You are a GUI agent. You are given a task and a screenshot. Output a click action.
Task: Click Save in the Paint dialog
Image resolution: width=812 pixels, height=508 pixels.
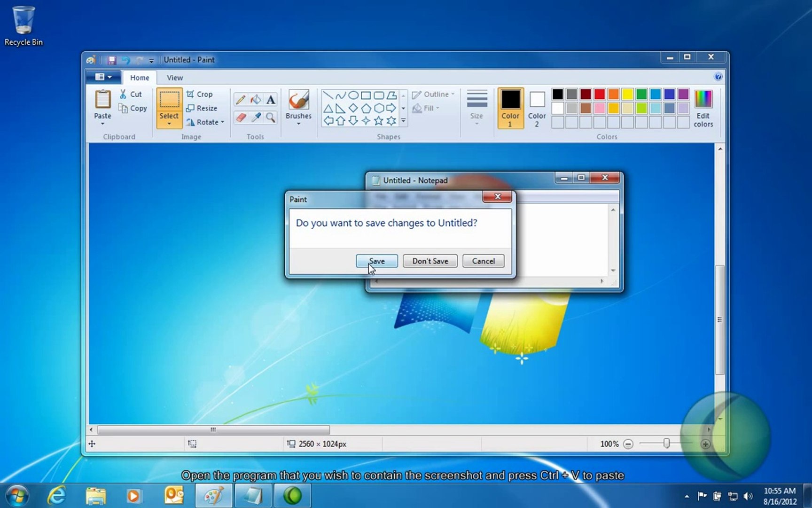tap(377, 261)
